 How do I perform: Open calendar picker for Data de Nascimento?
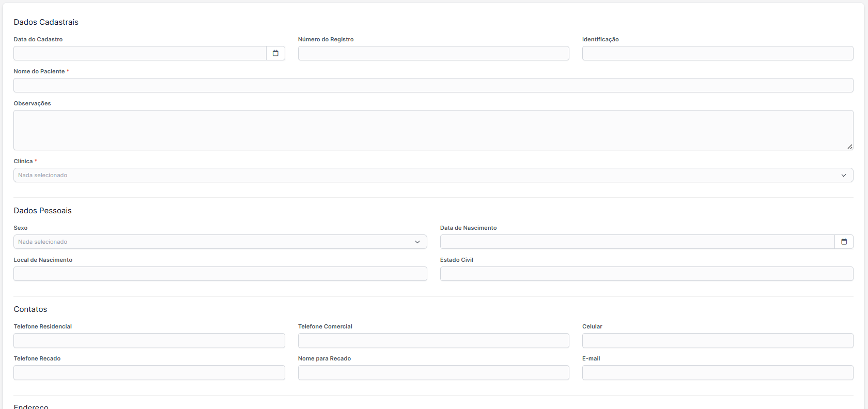(844, 242)
